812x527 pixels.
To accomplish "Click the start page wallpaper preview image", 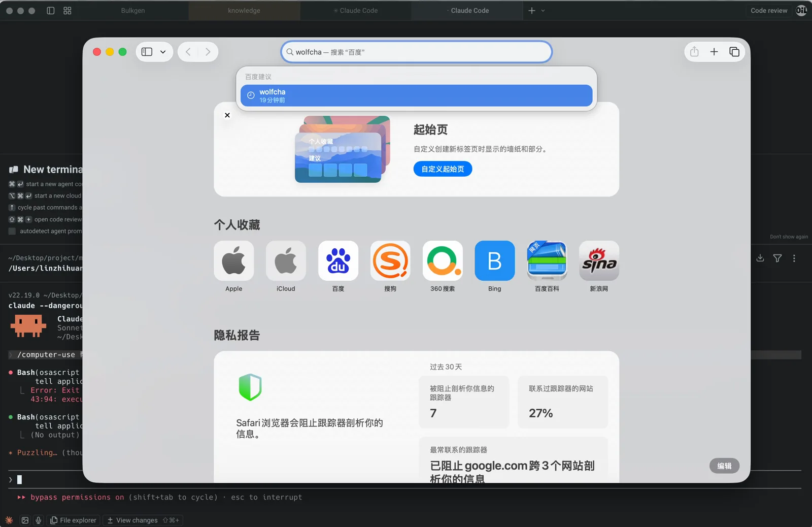I will coord(343,149).
